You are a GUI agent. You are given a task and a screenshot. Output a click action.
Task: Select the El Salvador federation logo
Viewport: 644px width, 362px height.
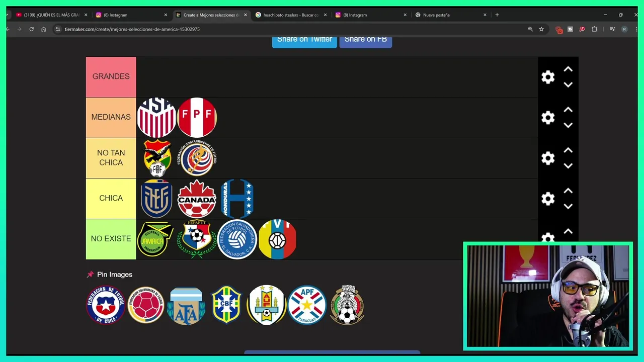[x=237, y=239]
